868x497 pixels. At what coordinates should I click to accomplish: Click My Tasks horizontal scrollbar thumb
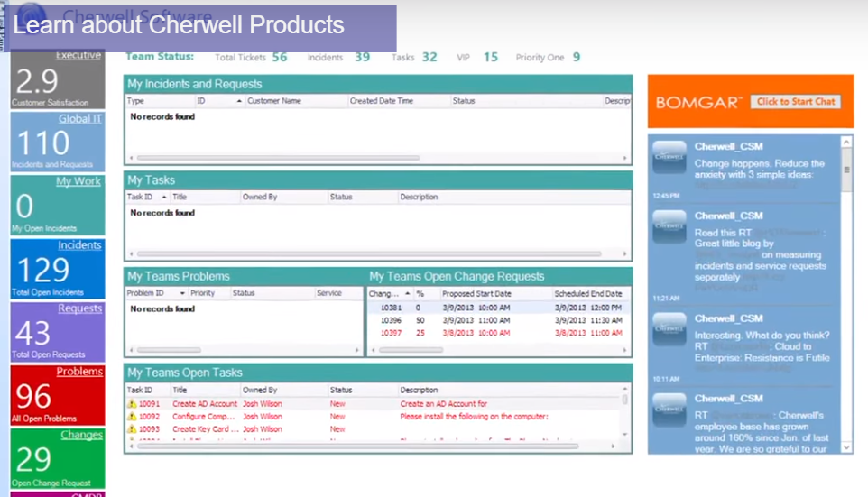[x=369, y=254]
